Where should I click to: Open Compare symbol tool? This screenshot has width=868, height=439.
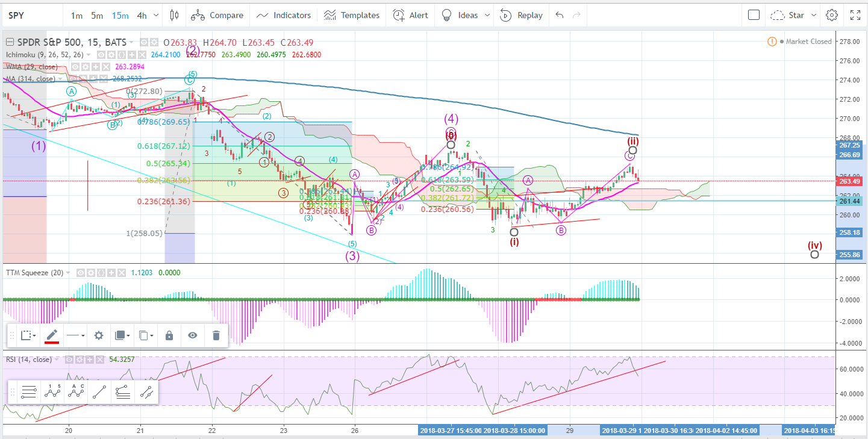tap(218, 15)
